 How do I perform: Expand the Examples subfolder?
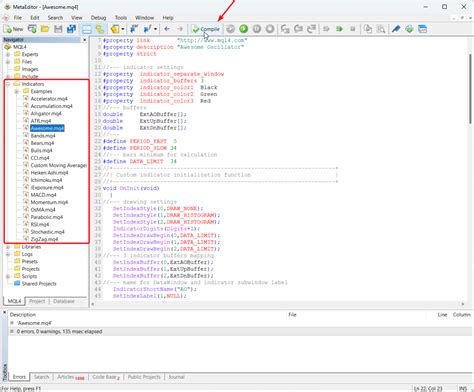[x=17, y=91]
